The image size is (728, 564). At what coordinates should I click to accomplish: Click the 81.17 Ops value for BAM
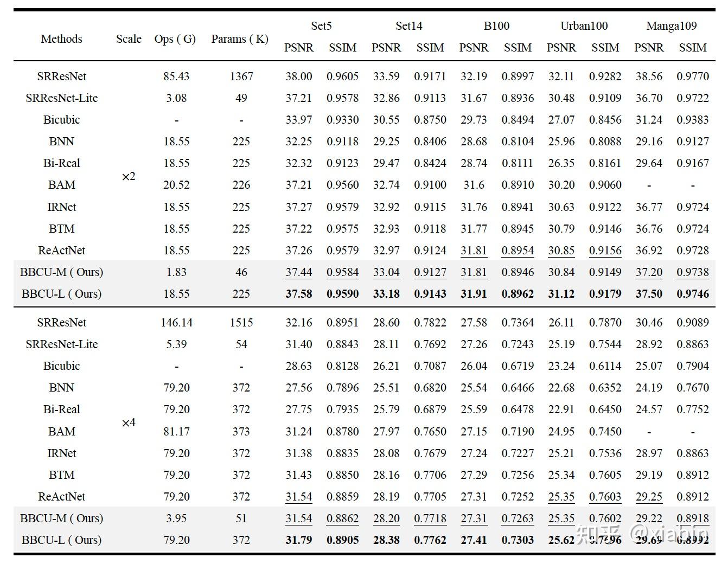coord(176,432)
